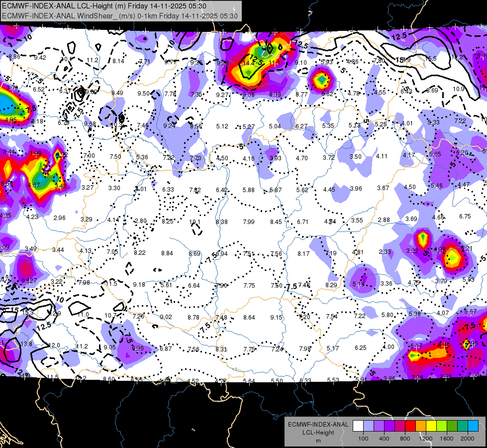Screen dimensions: 487x448
Task: Click the wind shear value 9.18
Action: pyautogui.click(x=139, y=284)
